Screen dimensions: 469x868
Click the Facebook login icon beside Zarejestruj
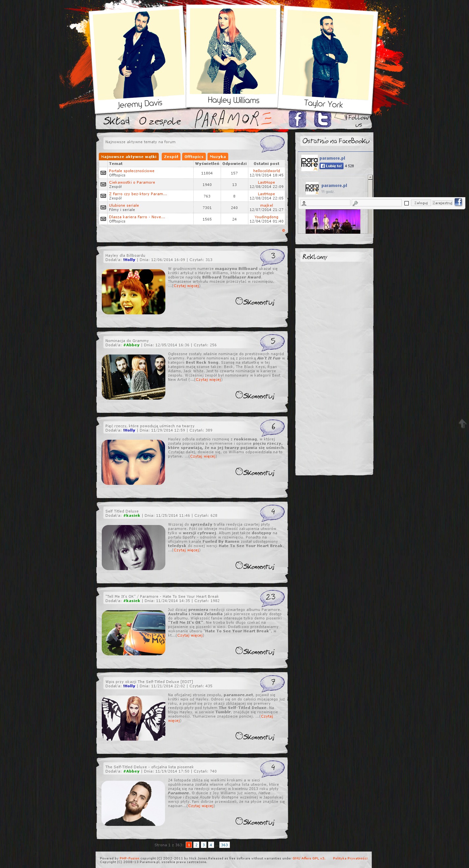(458, 202)
